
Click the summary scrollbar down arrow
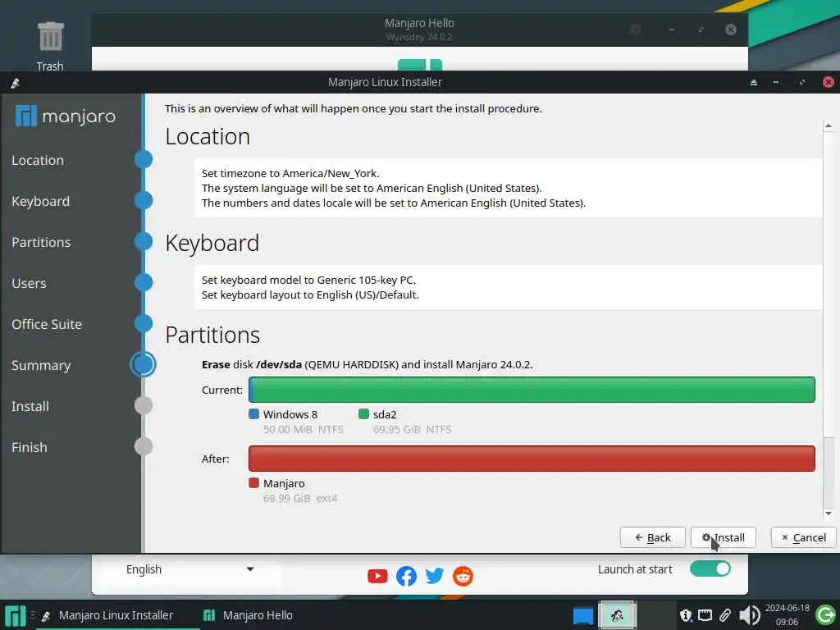pos(829,514)
